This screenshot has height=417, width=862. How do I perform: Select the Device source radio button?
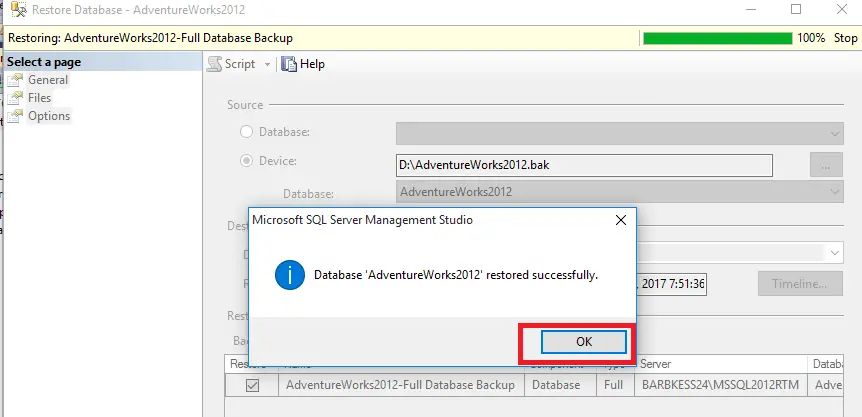(x=246, y=160)
